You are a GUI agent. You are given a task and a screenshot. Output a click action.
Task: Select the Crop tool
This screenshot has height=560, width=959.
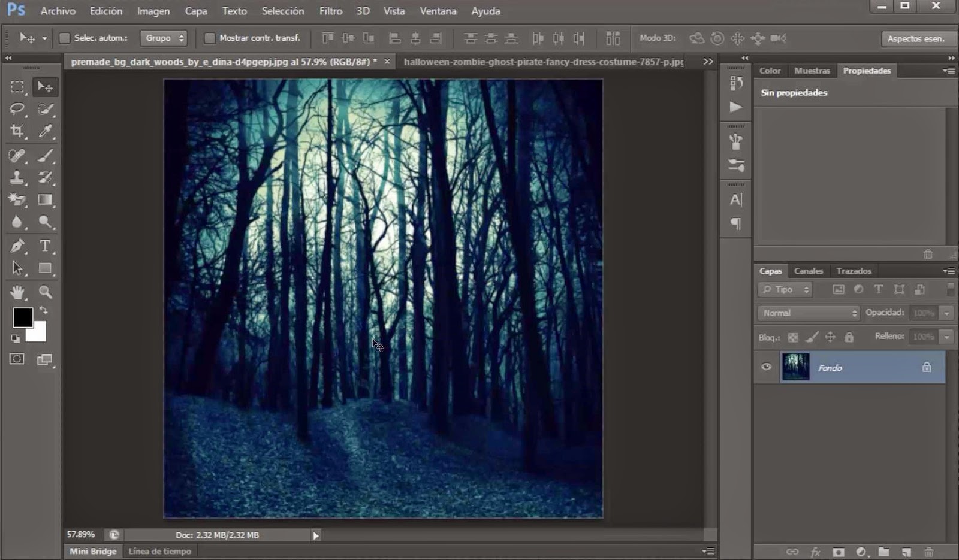17,131
